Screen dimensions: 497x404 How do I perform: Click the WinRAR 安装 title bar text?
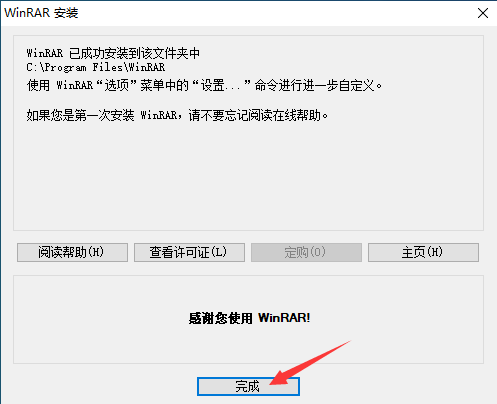click(41, 13)
